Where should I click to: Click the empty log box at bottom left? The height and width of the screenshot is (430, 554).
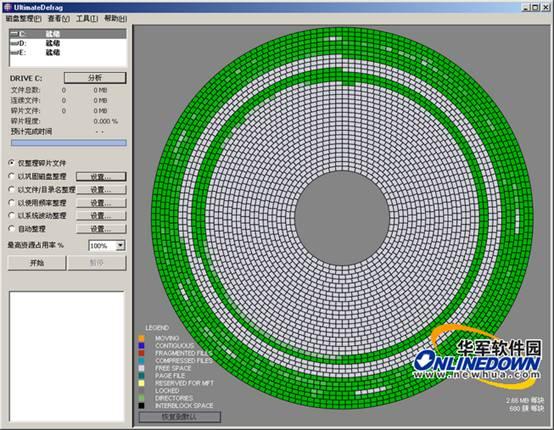[x=67, y=356]
